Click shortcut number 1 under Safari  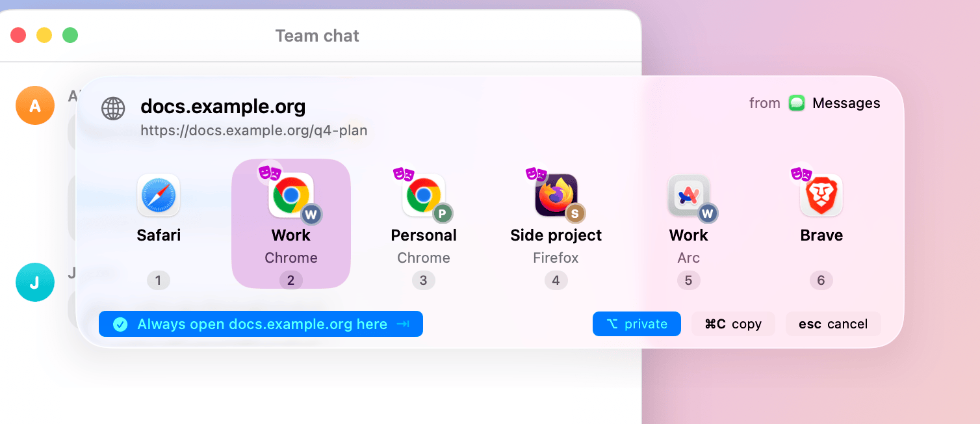click(x=159, y=280)
